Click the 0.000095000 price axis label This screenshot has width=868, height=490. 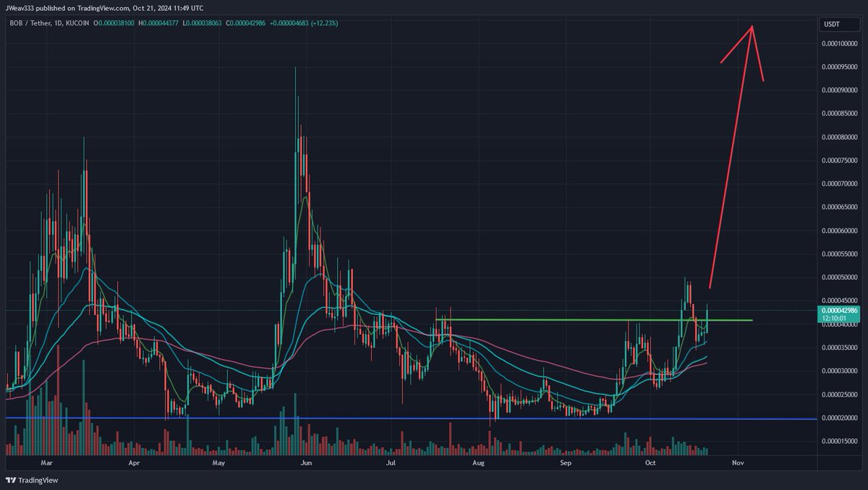pyautogui.click(x=840, y=67)
